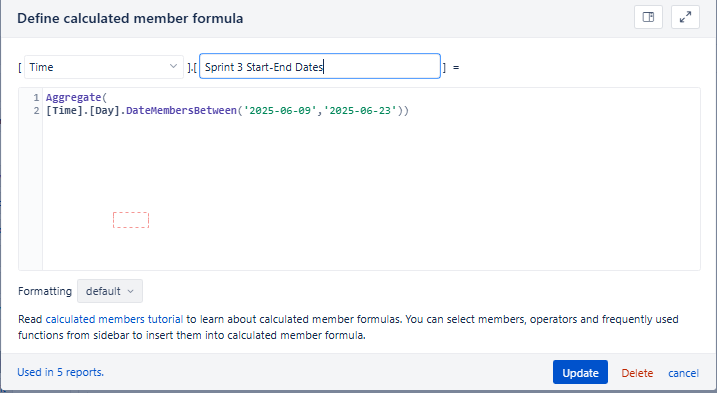Click the chevron arrow in Time selector
The width and height of the screenshot is (717, 393).
coord(173,67)
